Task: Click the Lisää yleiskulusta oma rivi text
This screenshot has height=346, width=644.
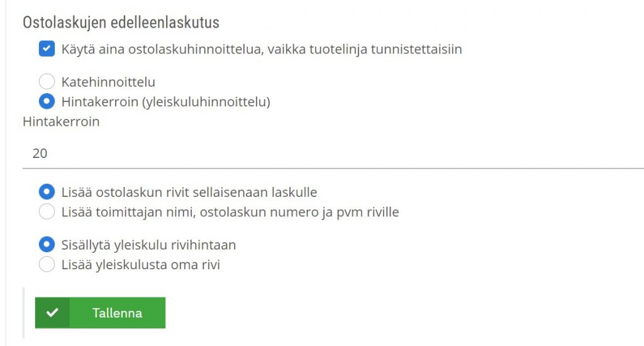Action: tap(141, 265)
